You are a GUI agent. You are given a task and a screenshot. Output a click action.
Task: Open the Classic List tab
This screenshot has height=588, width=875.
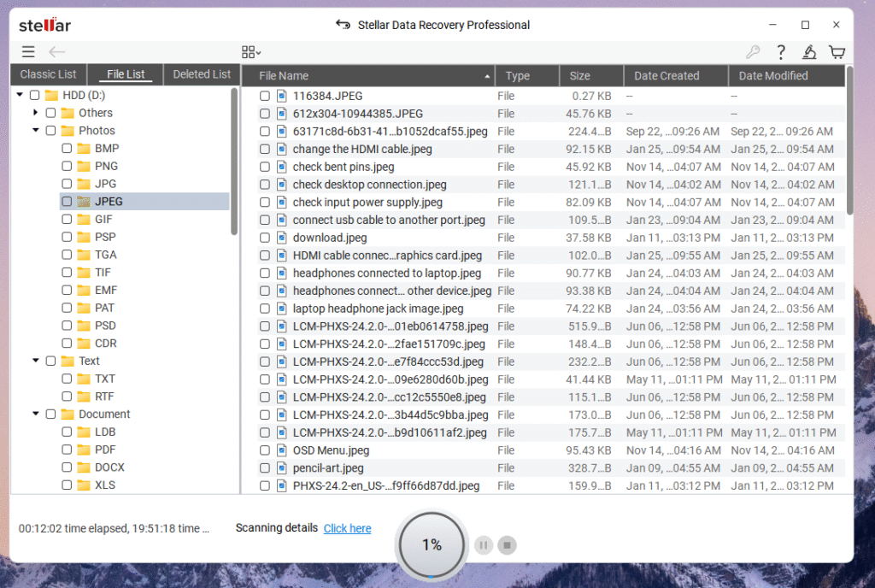coord(48,74)
